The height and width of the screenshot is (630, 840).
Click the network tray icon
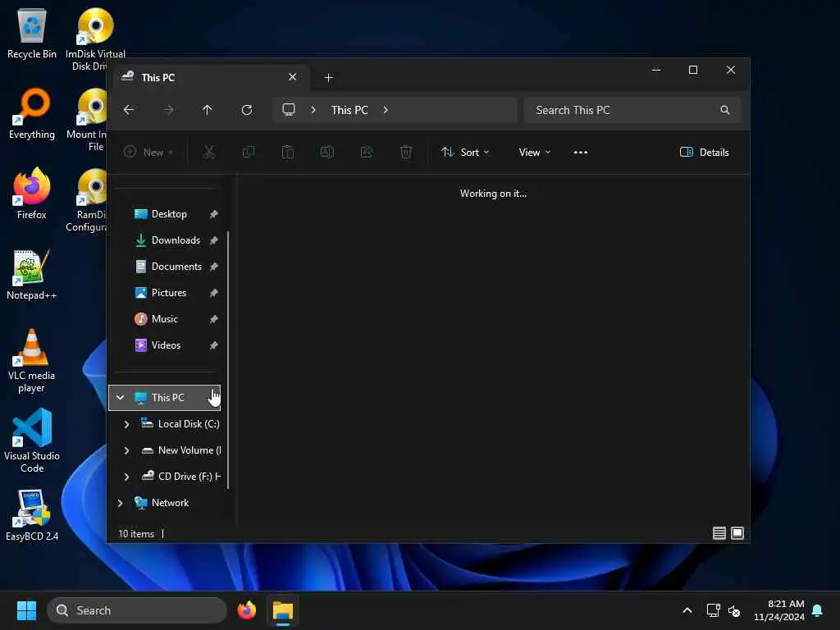713,610
